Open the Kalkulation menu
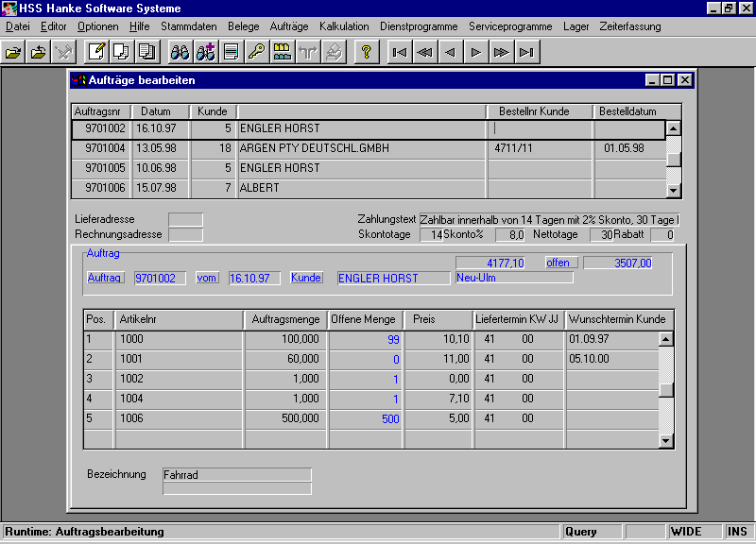 pos(344,26)
